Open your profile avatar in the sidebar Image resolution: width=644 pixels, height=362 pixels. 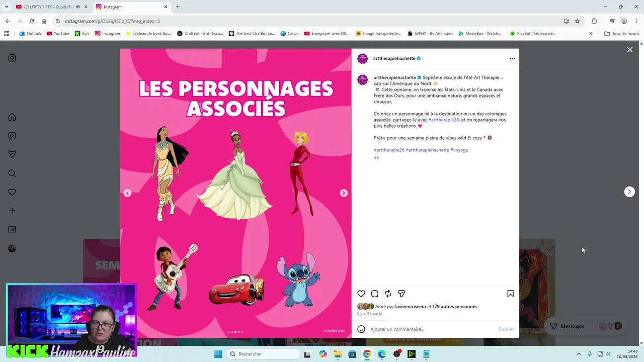pyautogui.click(x=12, y=248)
